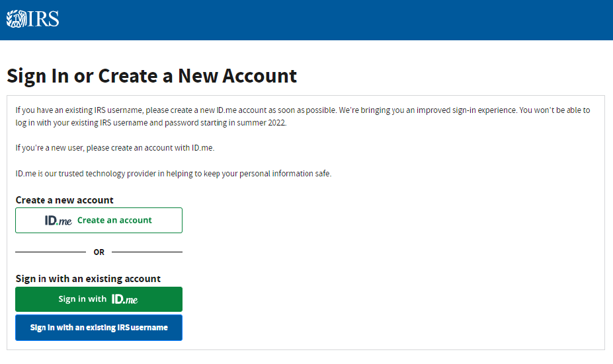613x364 pixels.
Task: Click the Create a new account subheading
Action: 65,200
